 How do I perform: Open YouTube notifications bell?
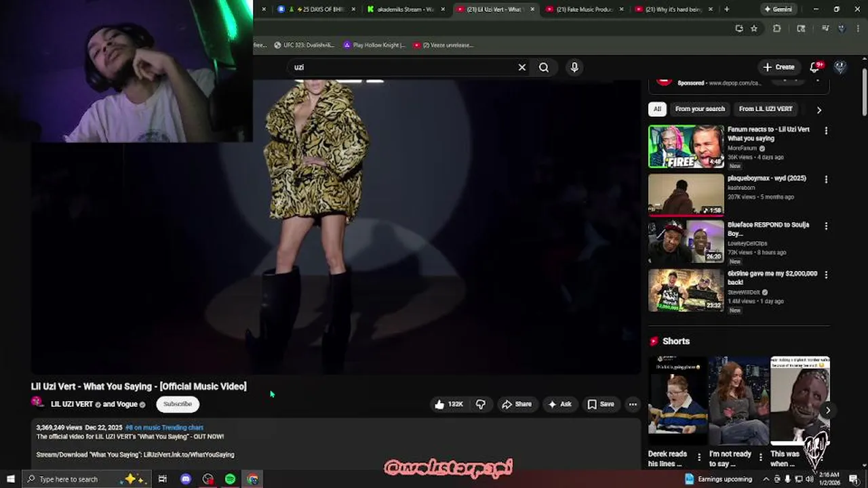pyautogui.click(x=815, y=67)
